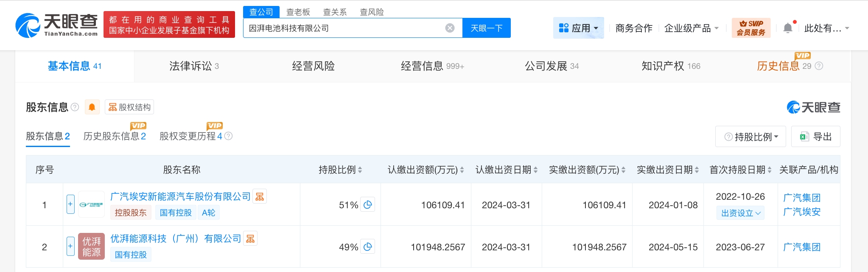
Task: Switch to the 知识产权 tab
Action: point(670,66)
